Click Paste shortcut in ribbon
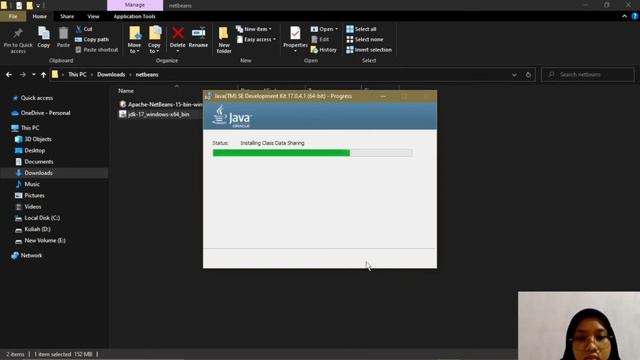640x360 pixels. point(97,50)
